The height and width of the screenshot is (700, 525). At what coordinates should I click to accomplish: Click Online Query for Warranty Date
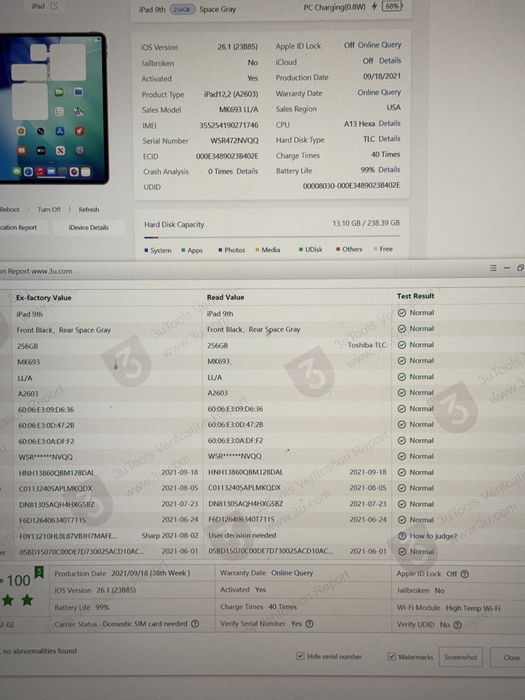[x=379, y=92]
